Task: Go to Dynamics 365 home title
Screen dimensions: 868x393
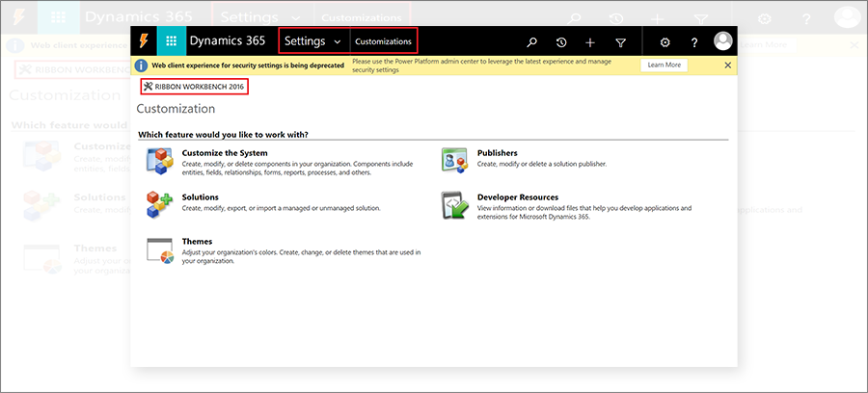Action: (x=228, y=40)
